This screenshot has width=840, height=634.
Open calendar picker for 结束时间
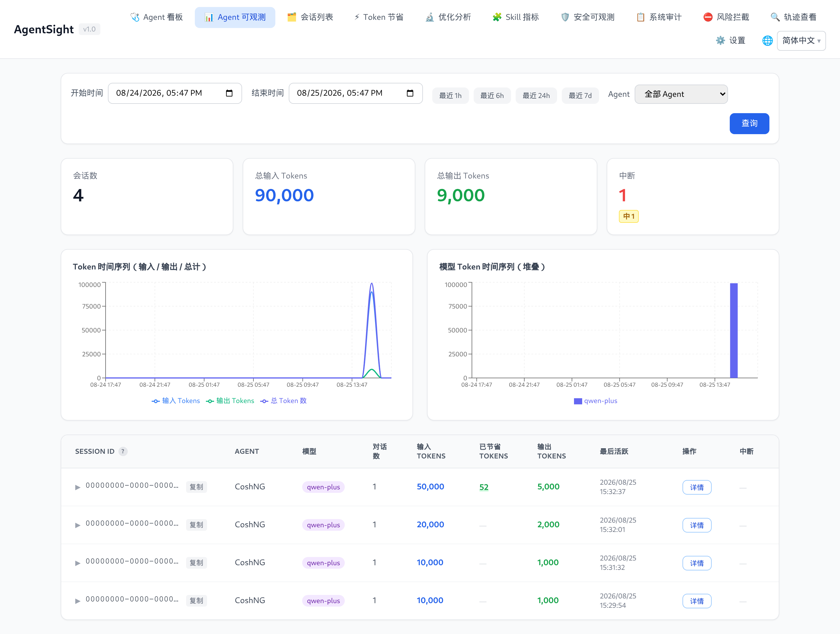point(410,93)
